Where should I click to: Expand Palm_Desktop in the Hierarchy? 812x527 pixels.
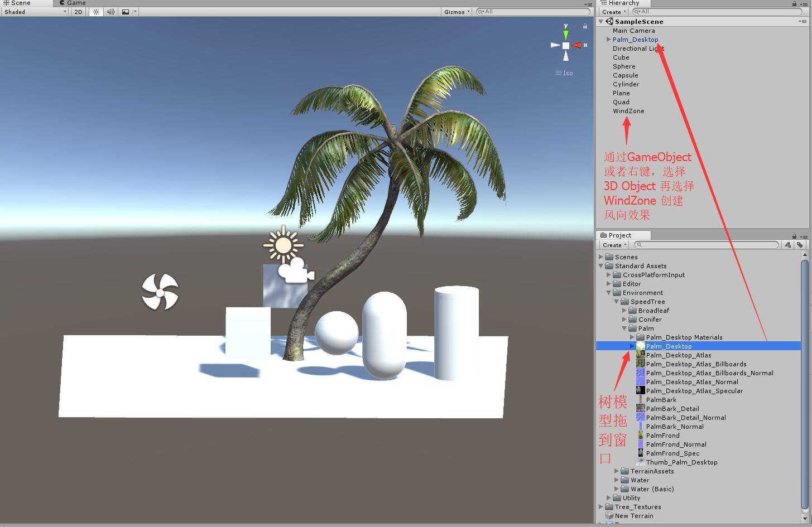(x=608, y=40)
